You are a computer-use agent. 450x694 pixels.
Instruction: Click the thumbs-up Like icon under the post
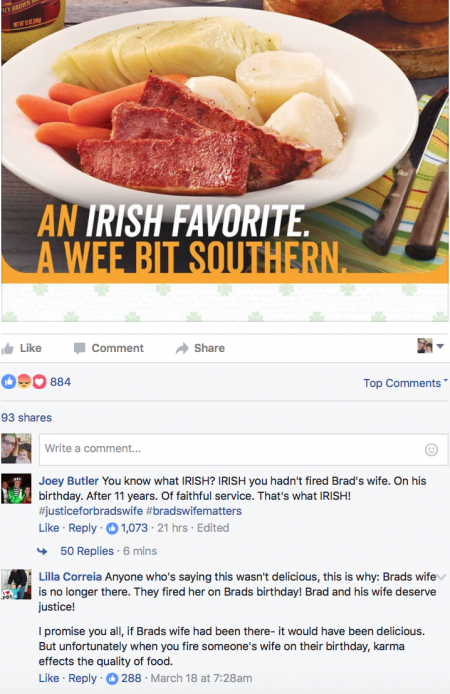tap(8, 349)
